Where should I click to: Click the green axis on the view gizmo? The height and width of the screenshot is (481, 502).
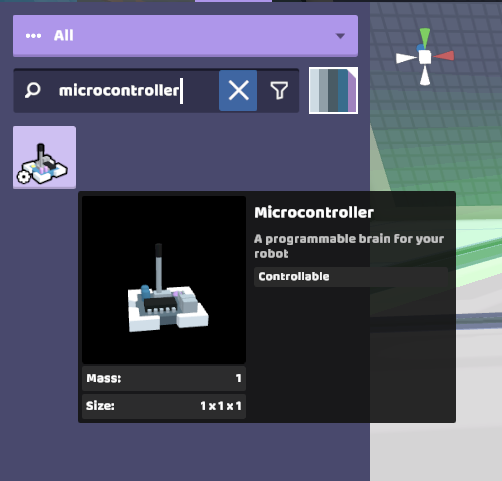tap(425, 37)
